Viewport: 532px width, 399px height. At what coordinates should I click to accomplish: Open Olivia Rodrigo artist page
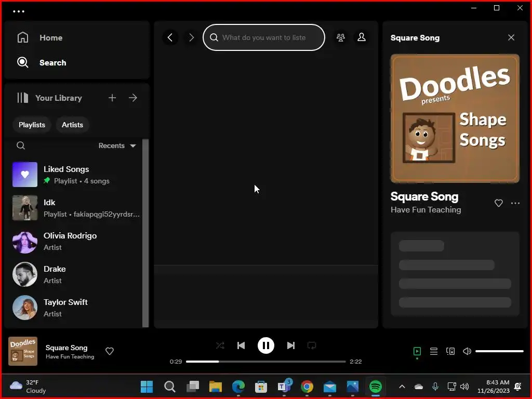point(76,241)
